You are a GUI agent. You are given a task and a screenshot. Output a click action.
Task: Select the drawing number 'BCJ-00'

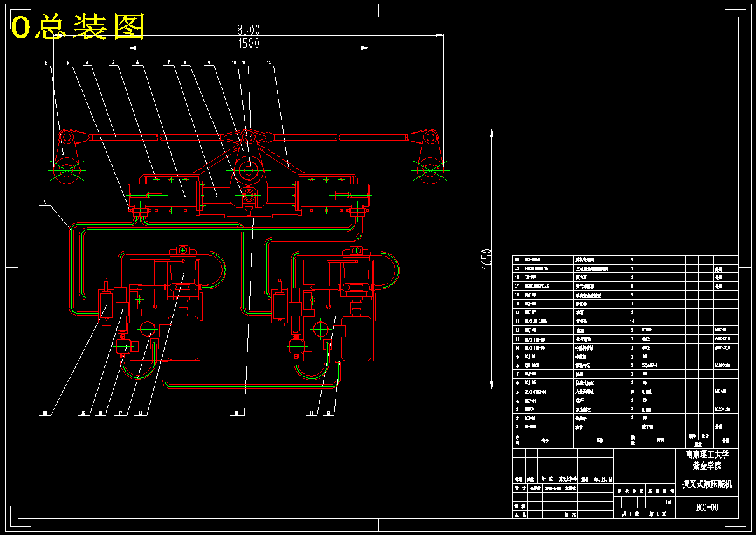707,508
